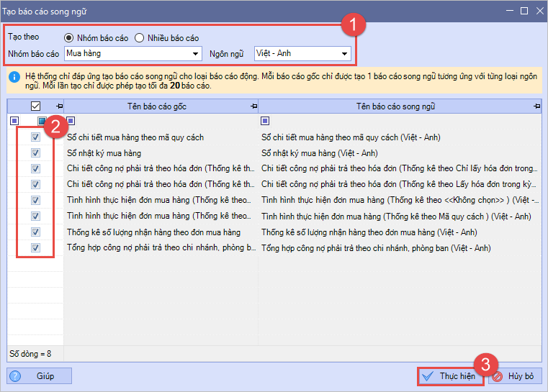Open the Giúp help button
The height and width of the screenshot is (392, 548).
tap(40, 375)
